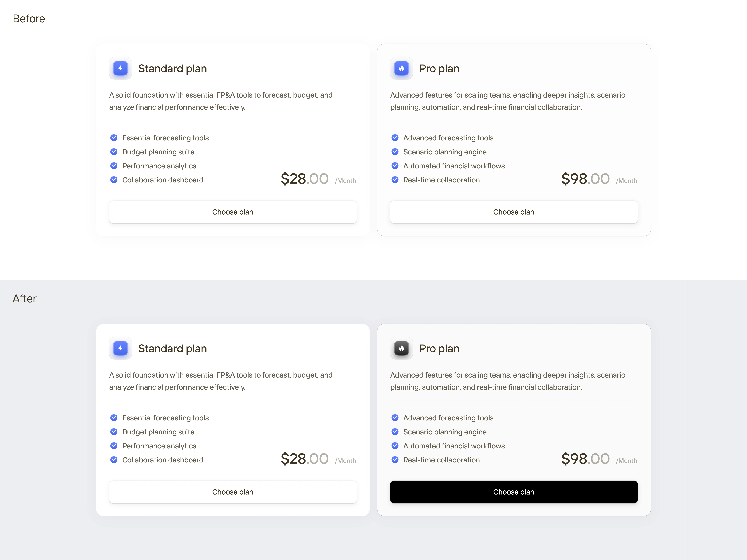Click the $28.00 price in the Before section

(304, 179)
